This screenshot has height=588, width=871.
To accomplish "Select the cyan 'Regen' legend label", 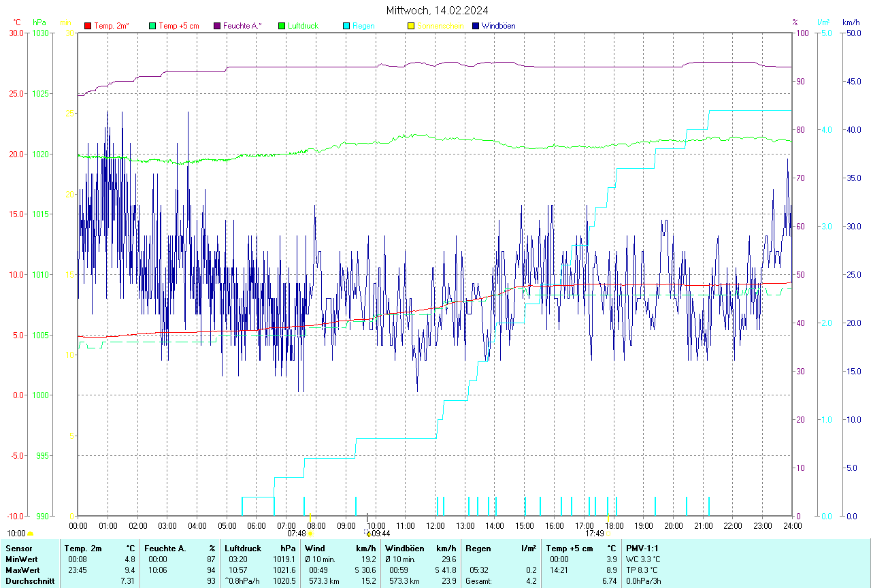I will [x=363, y=26].
